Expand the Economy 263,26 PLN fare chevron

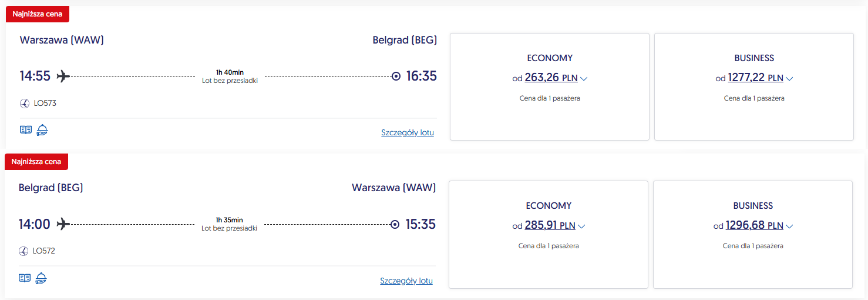[584, 78]
